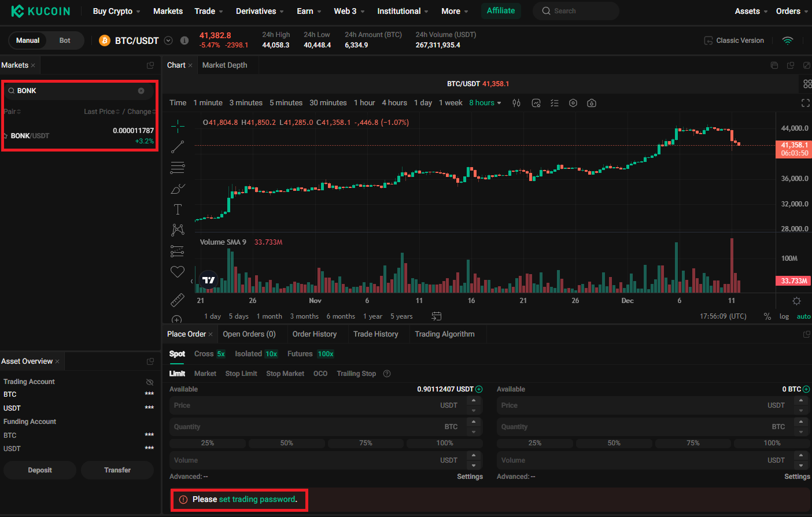View the Order History tab

[315, 334]
